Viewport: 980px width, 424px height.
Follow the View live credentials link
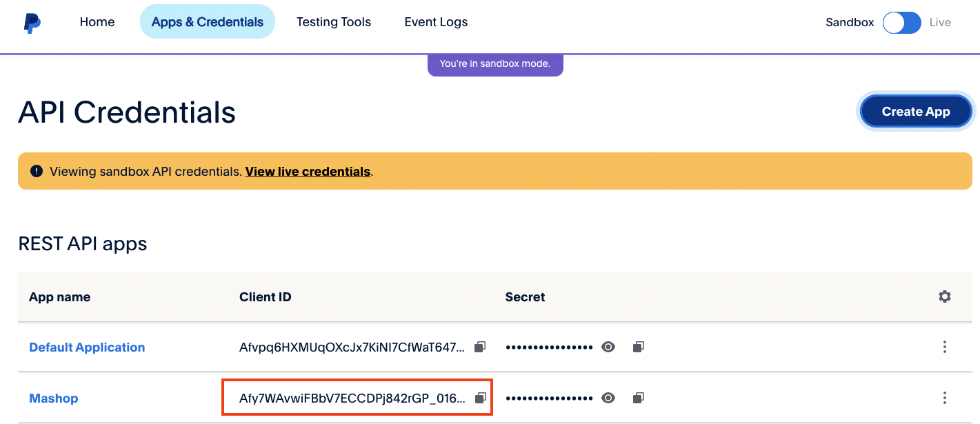coord(308,172)
